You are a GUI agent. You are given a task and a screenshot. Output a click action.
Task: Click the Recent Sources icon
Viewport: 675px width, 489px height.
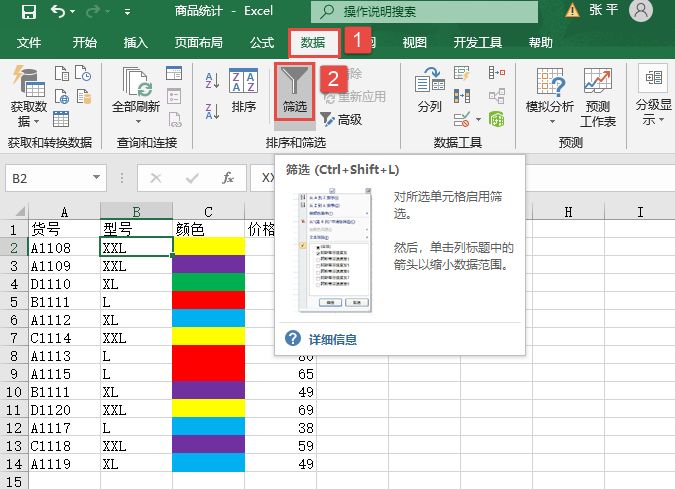(83, 74)
